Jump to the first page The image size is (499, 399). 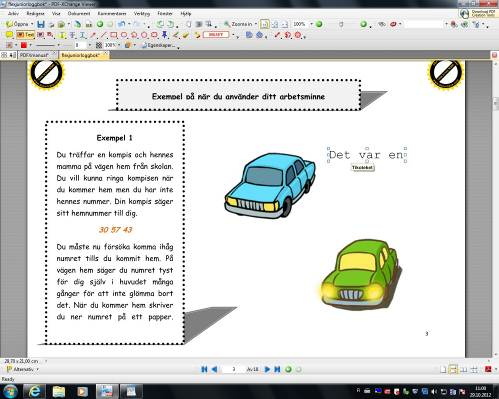click(204, 369)
